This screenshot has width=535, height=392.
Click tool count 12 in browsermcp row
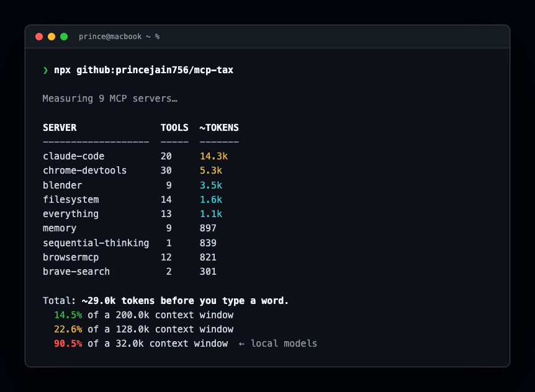click(166, 257)
